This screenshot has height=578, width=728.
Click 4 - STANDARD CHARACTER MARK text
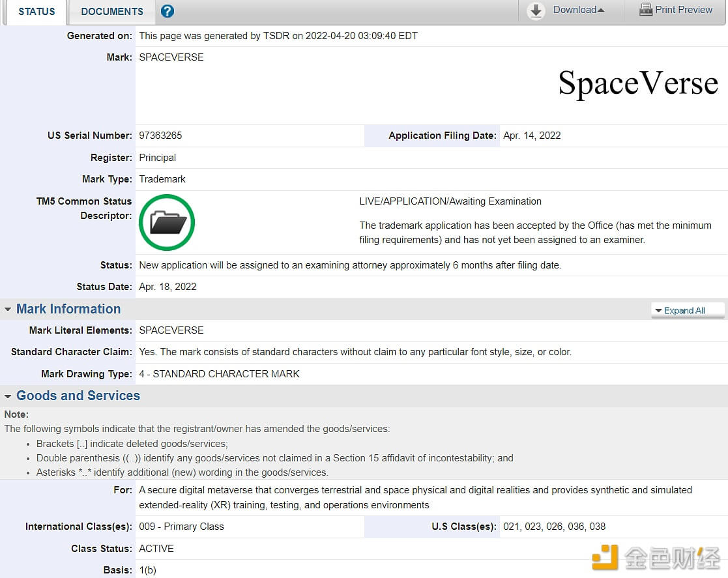pos(219,374)
